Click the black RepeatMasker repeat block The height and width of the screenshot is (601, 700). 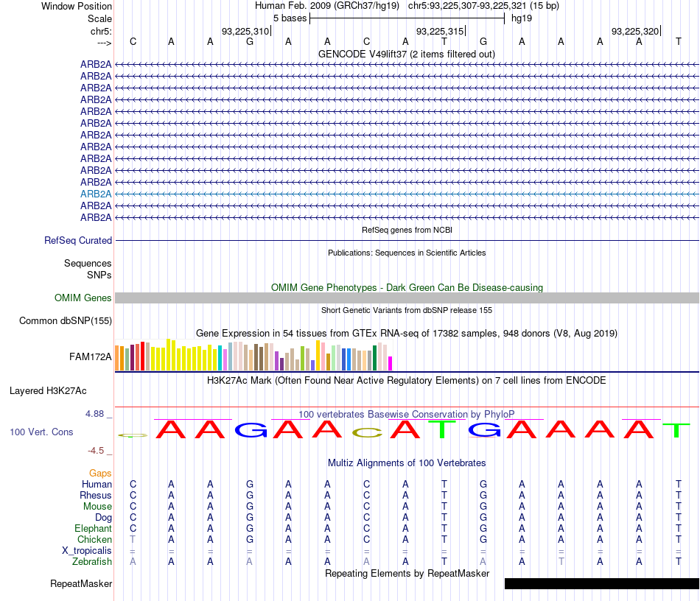(602, 583)
